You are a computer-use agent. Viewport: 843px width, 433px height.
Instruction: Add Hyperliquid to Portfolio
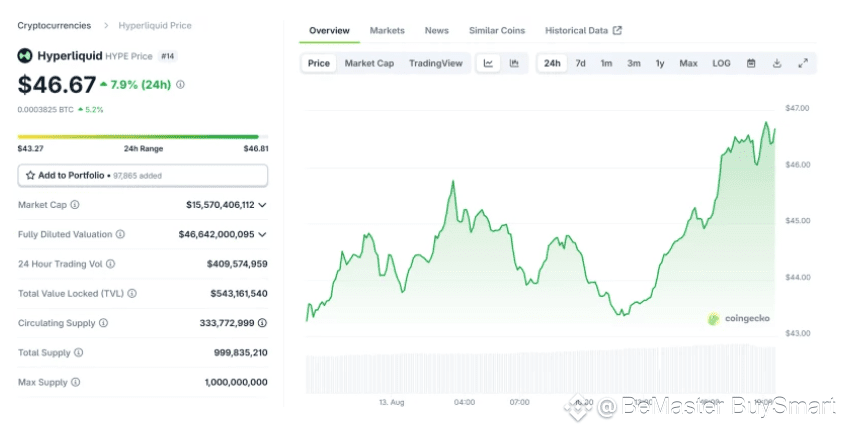click(x=142, y=175)
